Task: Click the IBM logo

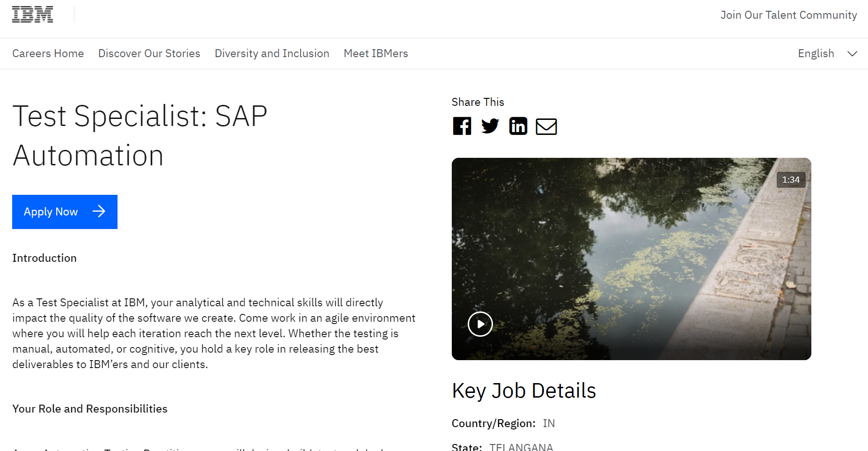Action: [x=32, y=15]
